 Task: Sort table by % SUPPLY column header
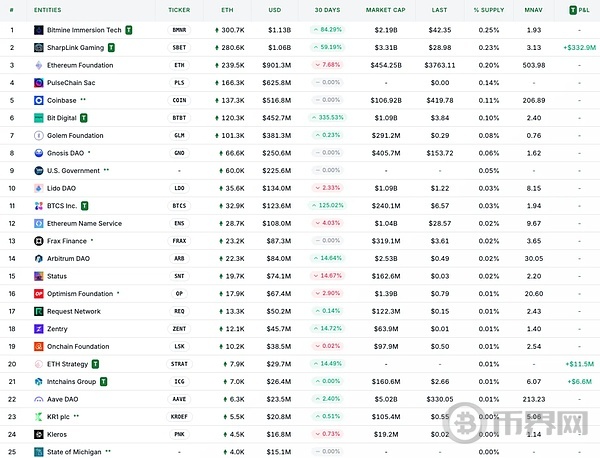(489, 10)
